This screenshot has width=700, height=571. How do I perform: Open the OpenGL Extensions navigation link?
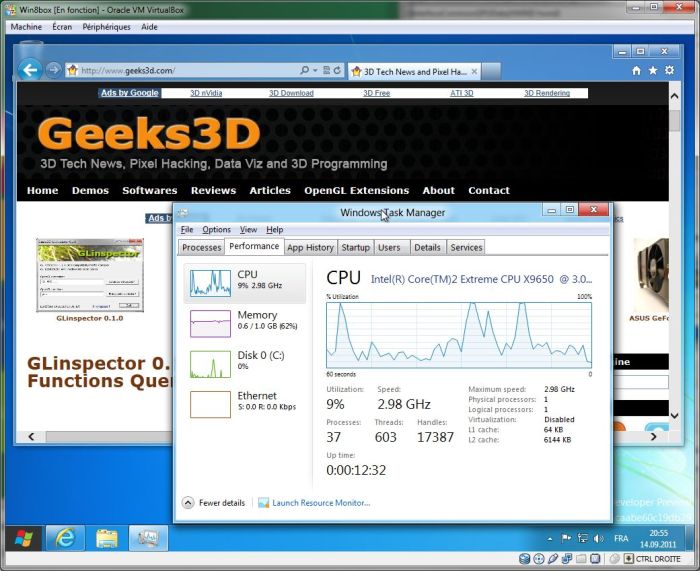coord(357,190)
